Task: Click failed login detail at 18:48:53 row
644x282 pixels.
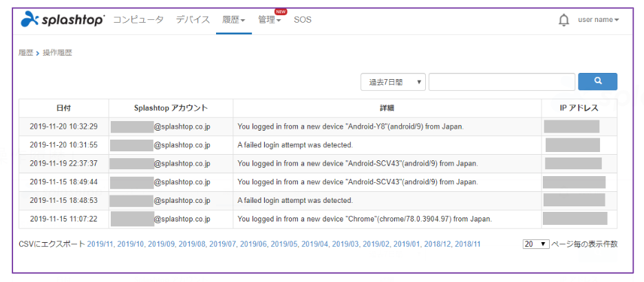Action: pos(295,200)
